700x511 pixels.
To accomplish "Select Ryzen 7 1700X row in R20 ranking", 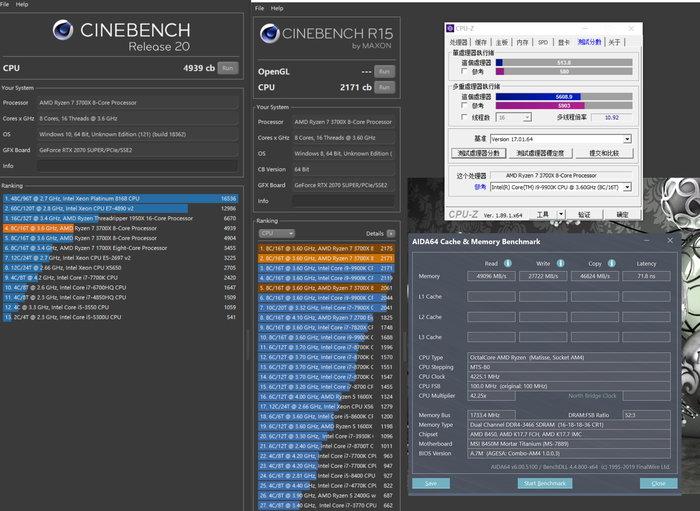I will [x=120, y=248].
